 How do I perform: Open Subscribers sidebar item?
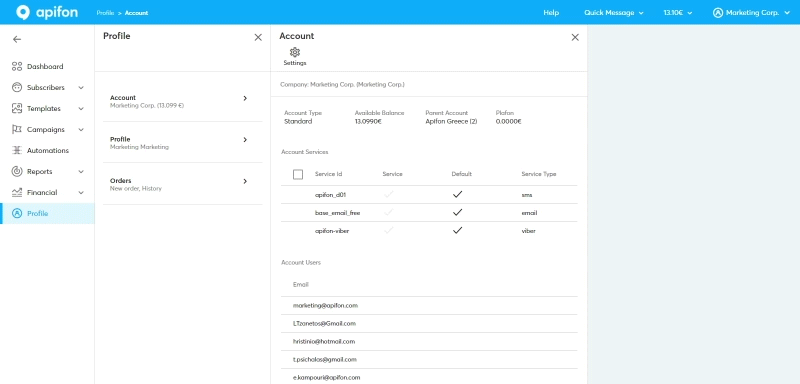click(47, 87)
